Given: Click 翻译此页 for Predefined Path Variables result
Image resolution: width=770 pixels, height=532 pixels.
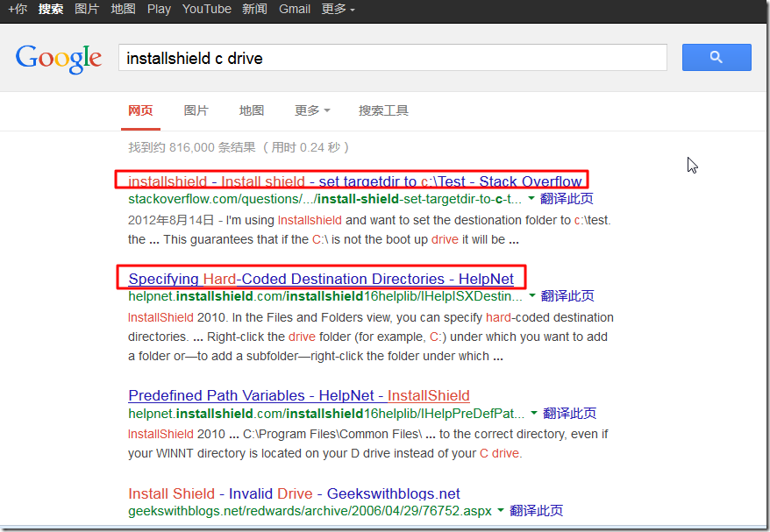Looking at the screenshot, I should tap(570, 413).
